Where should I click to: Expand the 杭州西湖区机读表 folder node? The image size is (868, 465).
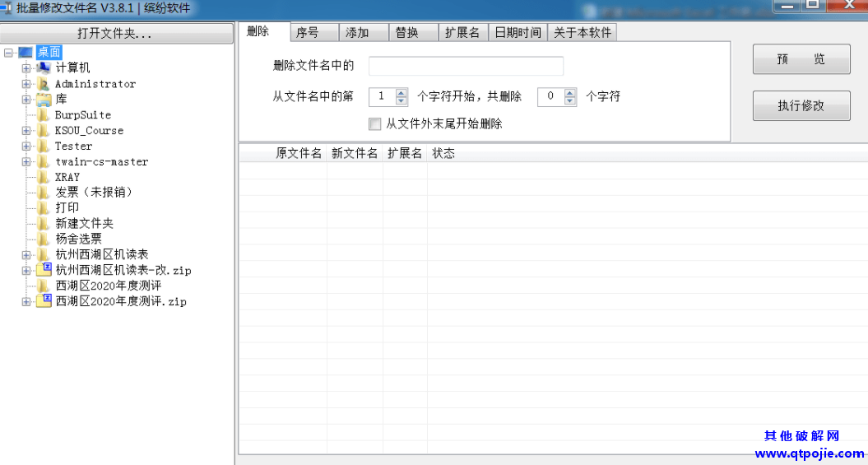click(x=26, y=255)
